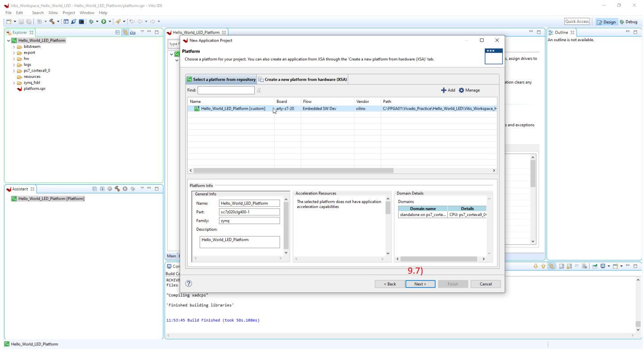Click the Back button
644x352 pixels.
click(389, 284)
